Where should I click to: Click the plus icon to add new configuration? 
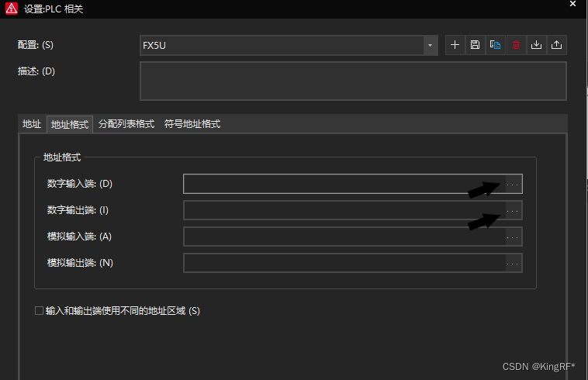point(455,45)
